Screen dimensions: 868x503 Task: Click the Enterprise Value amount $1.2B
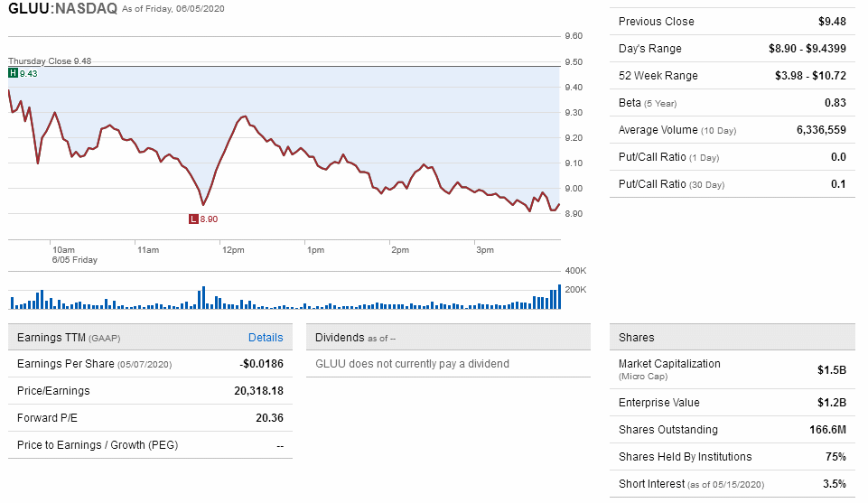click(x=832, y=403)
